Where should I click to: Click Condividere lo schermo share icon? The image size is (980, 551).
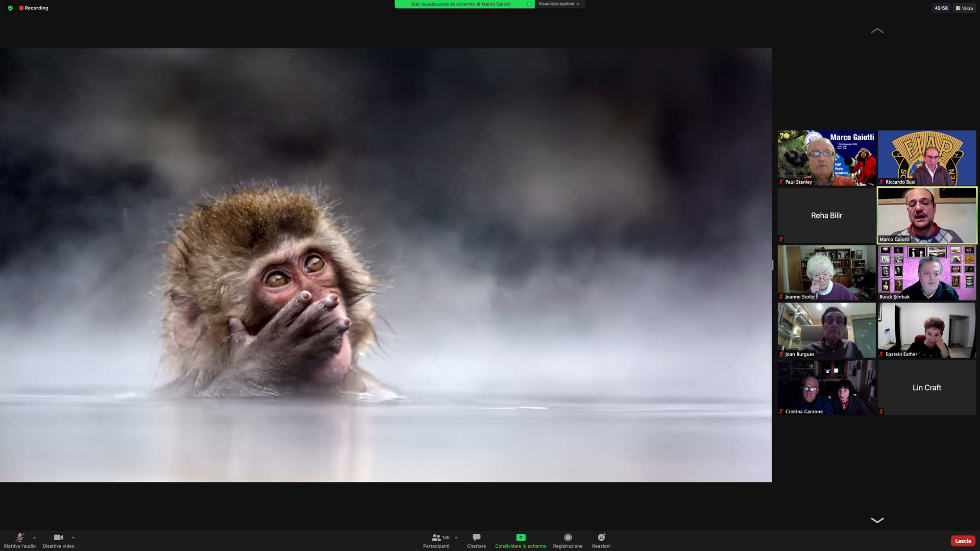tap(520, 538)
